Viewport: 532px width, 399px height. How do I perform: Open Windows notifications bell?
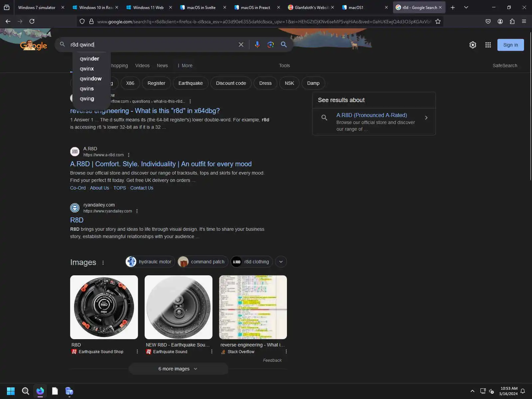coord(523,391)
